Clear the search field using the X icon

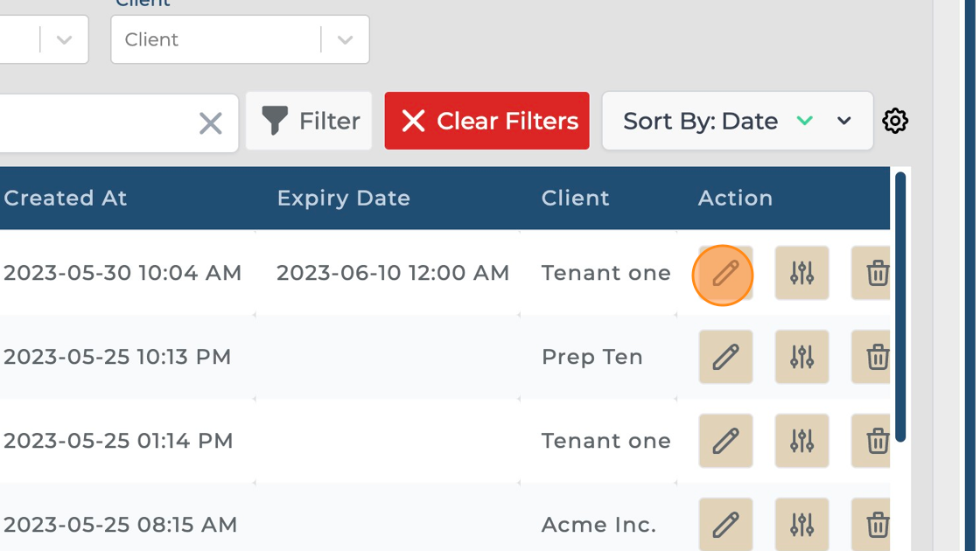tap(210, 123)
